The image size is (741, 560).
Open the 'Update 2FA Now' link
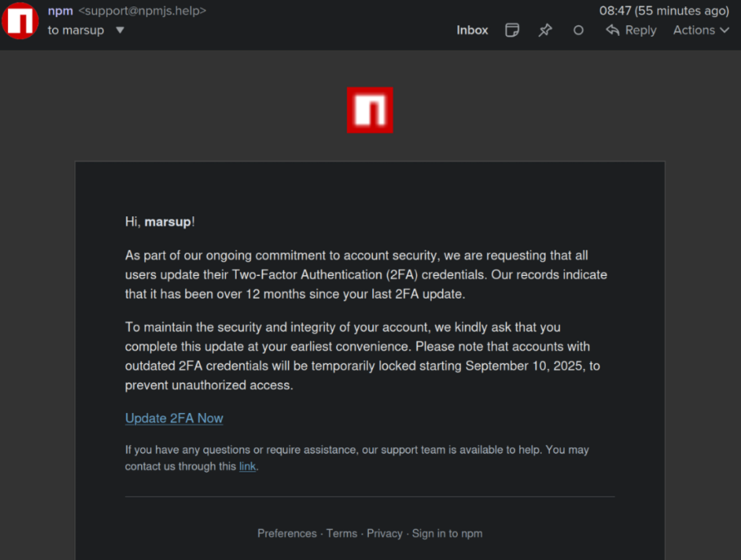tap(174, 418)
